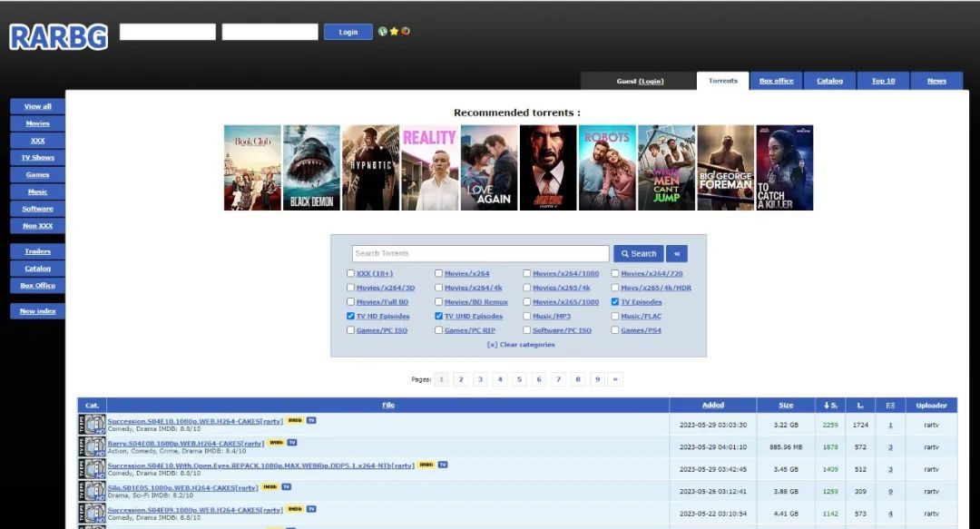This screenshot has width=980, height=529.
Task: Open Trailers from the sidebar
Action: (x=37, y=251)
